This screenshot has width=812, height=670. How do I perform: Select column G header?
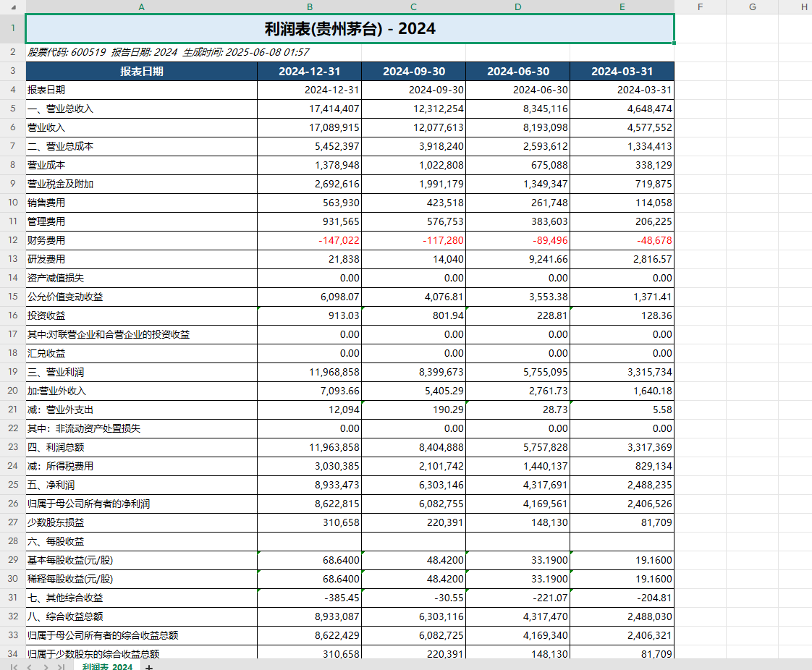pos(753,7)
